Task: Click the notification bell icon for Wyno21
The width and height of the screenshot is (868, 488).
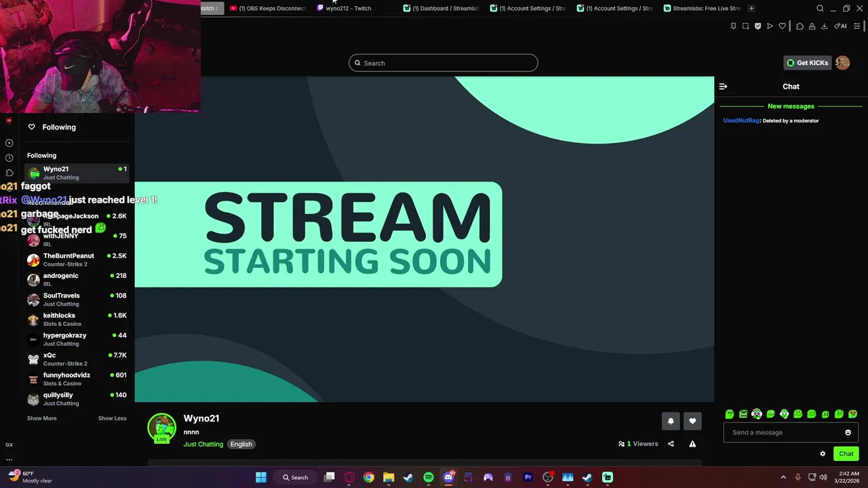Action: pos(671,421)
